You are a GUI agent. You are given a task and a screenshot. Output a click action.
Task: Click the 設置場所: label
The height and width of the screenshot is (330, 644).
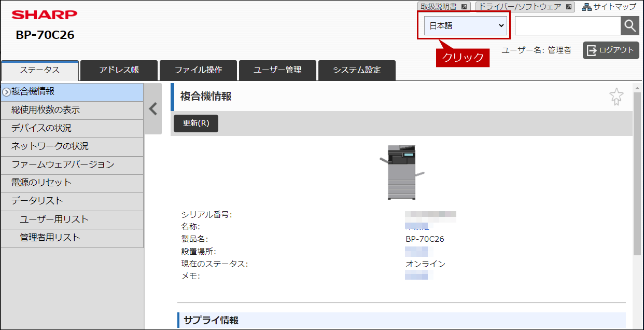coord(198,252)
